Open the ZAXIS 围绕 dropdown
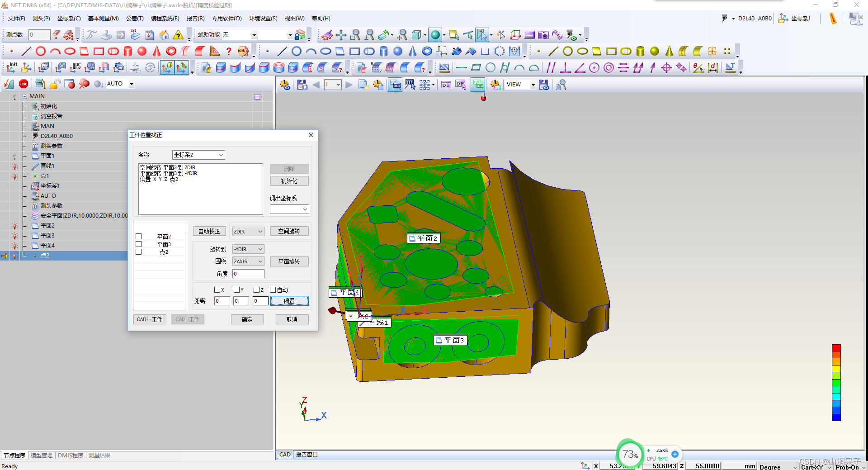Image resolution: width=868 pixels, height=470 pixels. pos(248,261)
